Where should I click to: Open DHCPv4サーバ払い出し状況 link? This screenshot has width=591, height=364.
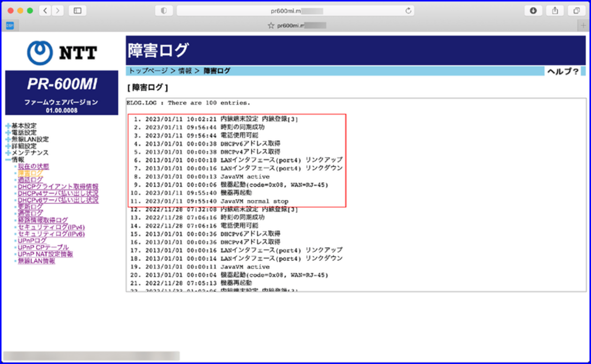pyautogui.click(x=58, y=194)
